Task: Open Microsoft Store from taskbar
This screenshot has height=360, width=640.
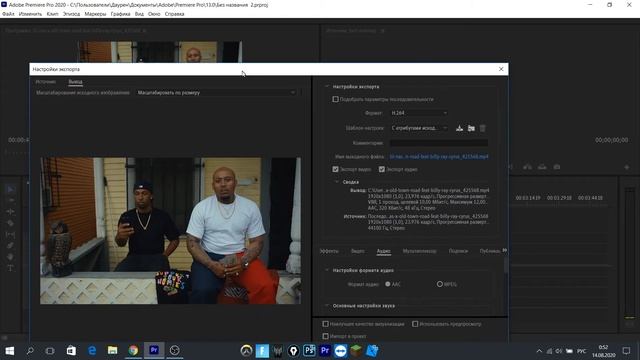Action: pos(71,351)
